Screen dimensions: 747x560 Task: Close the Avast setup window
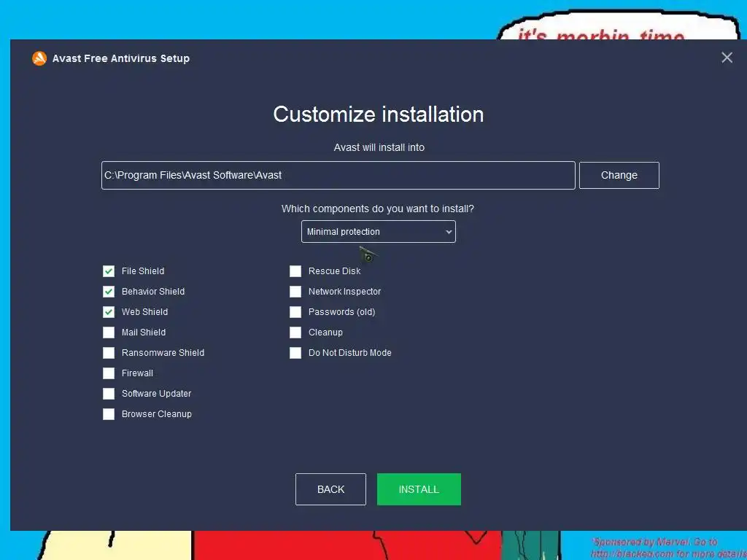727,58
